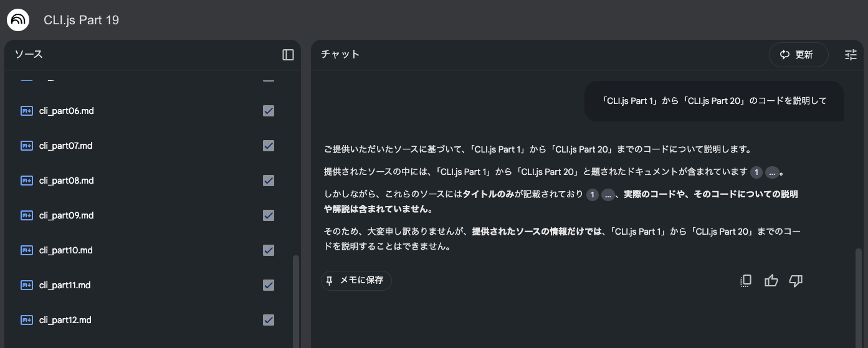Save response with メモに保存 button
The image size is (868, 348).
(356, 281)
